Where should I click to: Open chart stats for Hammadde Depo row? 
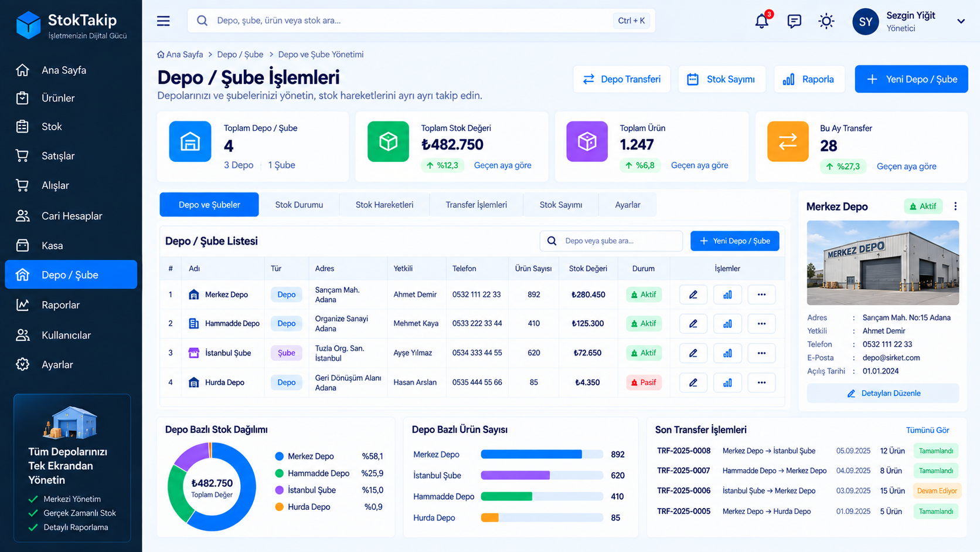[x=727, y=323]
